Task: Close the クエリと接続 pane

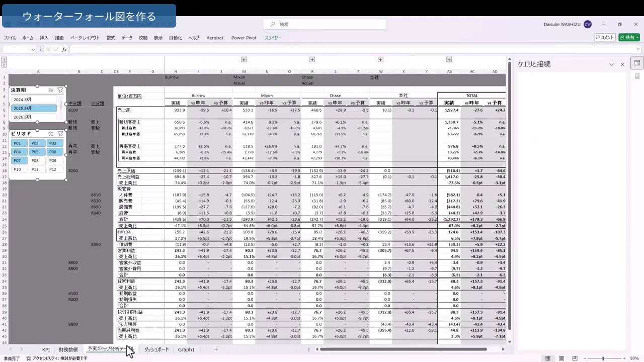Action: (622, 64)
